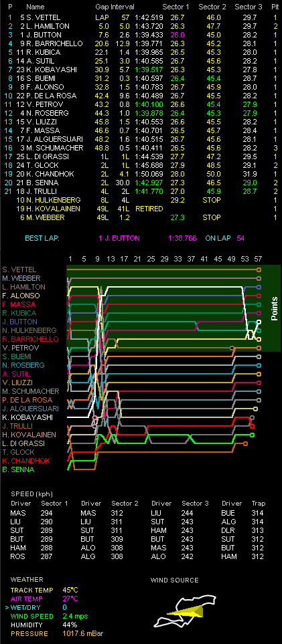Image resolution: width=282 pixels, height=644 pixels.
Task: Click track temperature value 45°C
Action: (x=70, y=591)
